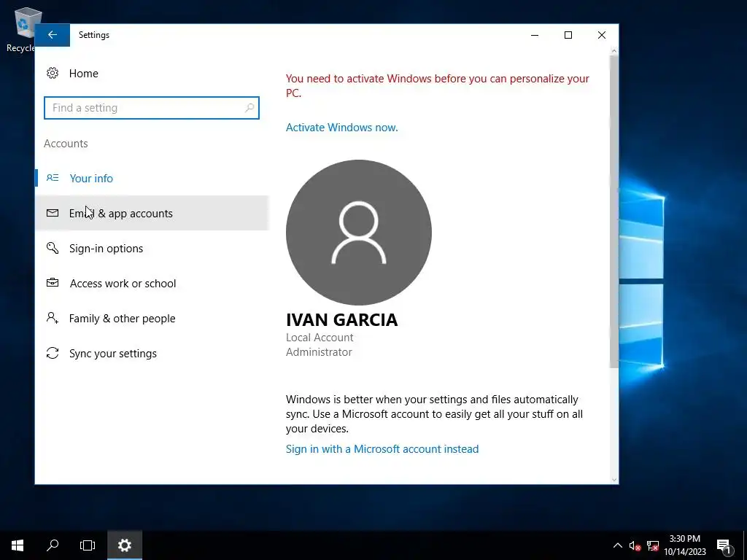Click the Settings gear on the taskbar
Viewport: 747px width, 560px height.
(x=124, y=545)
